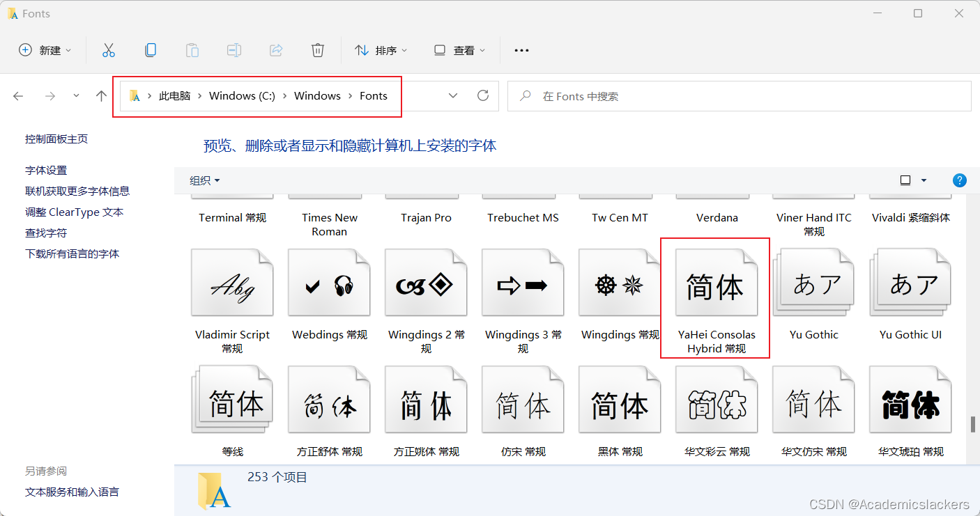Open the 新建 dropdown menu
Image resolution: width=980 pixels, height=516 pixels.
(45, 49)
